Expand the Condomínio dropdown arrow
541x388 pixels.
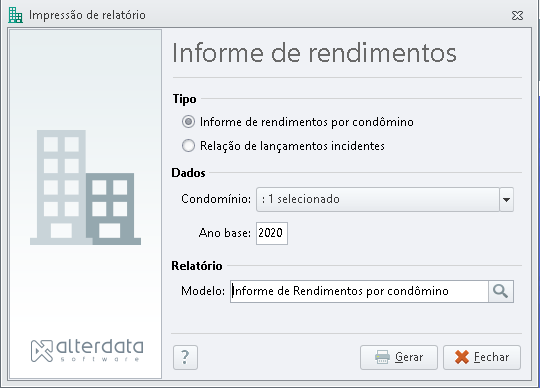(x=506, y=199)
